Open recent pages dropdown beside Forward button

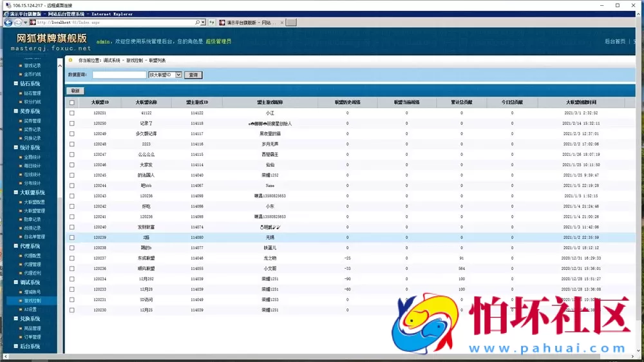click(x=26, y=23)
